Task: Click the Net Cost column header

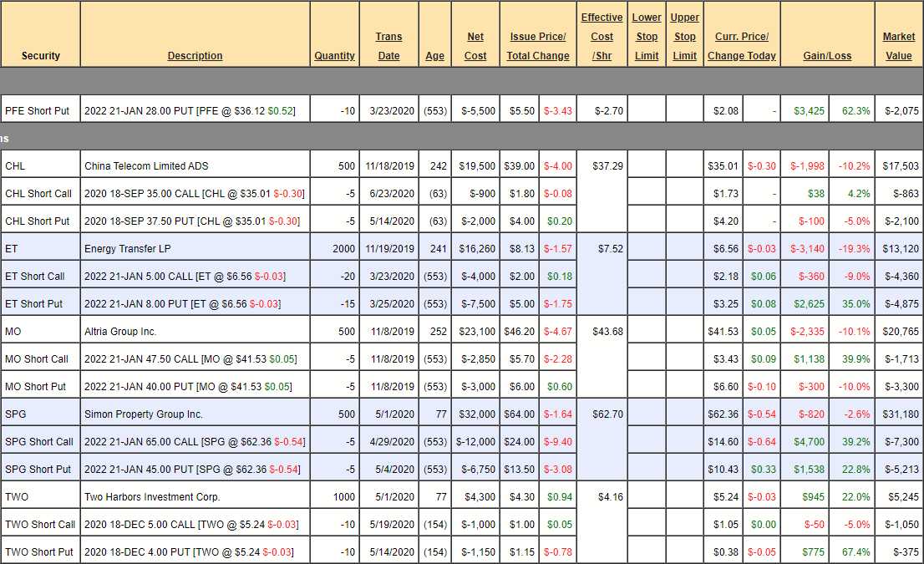Action: (475, 46)
